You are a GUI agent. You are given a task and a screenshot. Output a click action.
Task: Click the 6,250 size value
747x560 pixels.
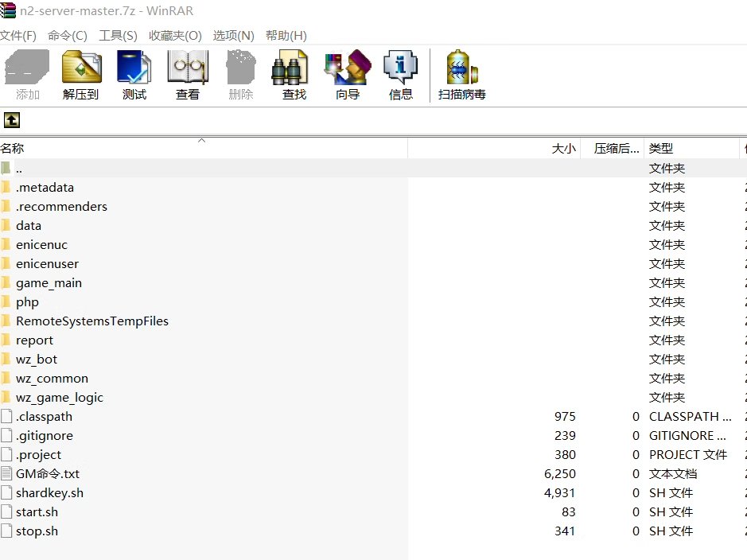560,474
